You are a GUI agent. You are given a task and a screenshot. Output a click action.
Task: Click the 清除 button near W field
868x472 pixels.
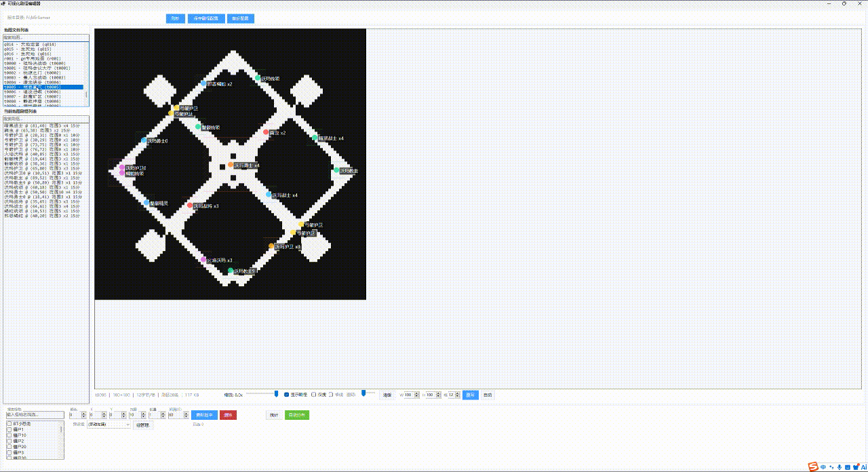387,395
